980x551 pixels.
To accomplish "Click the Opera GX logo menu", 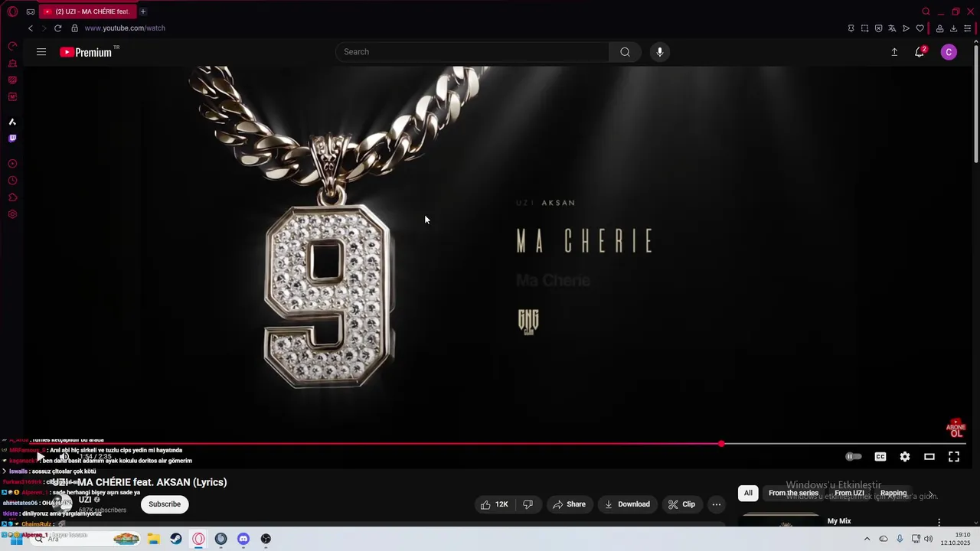I will (12, 11).
